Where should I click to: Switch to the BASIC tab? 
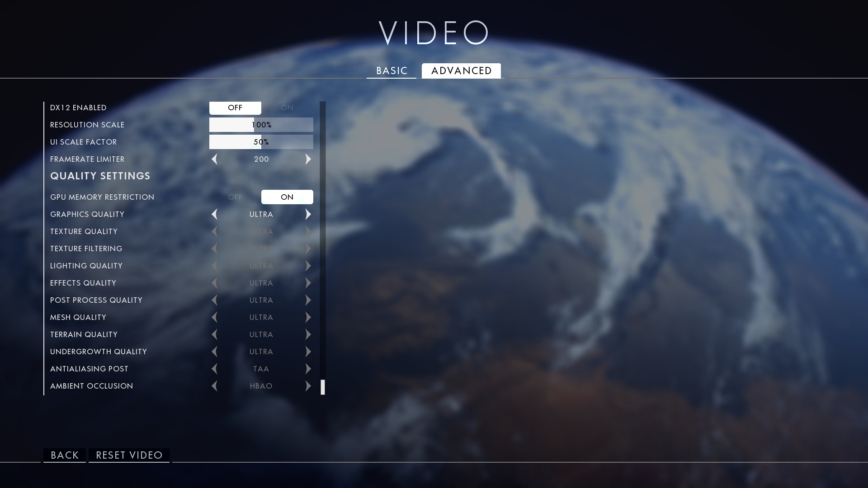pos(392,70)
